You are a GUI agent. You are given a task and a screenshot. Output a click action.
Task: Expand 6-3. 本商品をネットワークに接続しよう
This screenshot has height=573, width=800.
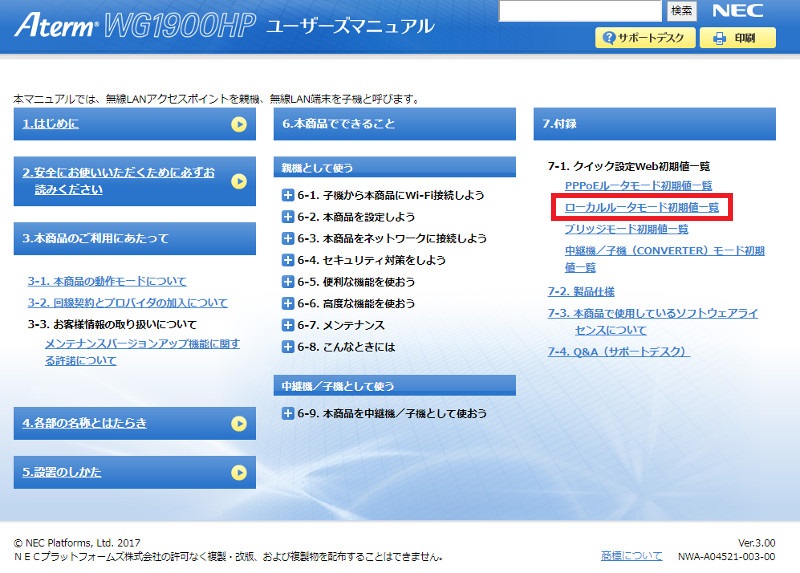pos(288,238)
